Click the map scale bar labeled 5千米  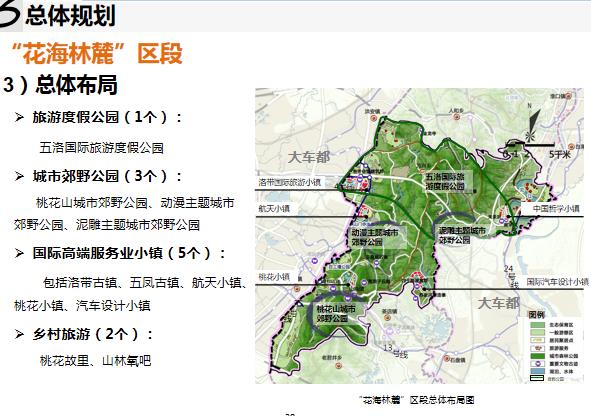tap(531, 145)
